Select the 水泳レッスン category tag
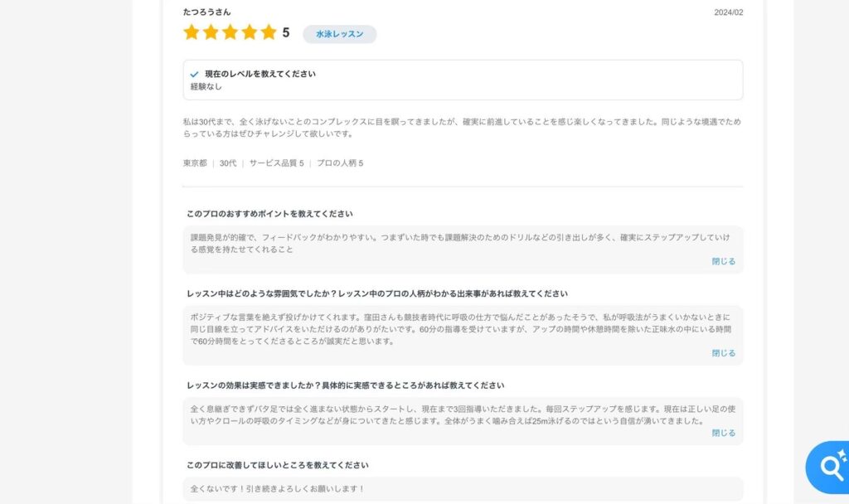The width and height of the screenshot is (849, 504). (x=339, y=34)
